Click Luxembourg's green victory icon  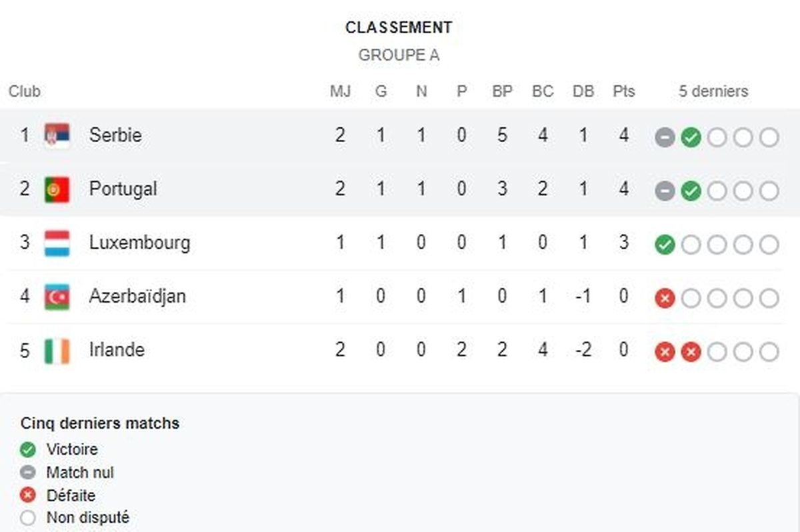[x=665, y=245]
